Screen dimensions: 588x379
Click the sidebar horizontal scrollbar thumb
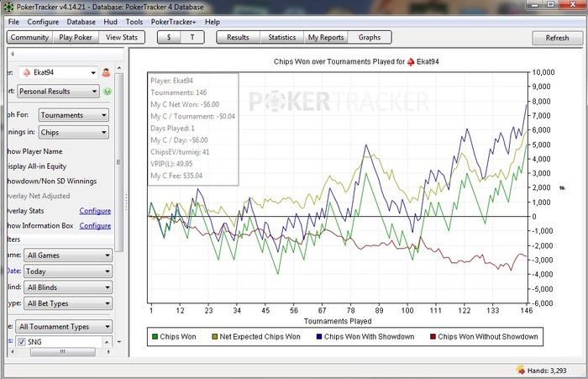coord(63,352)
